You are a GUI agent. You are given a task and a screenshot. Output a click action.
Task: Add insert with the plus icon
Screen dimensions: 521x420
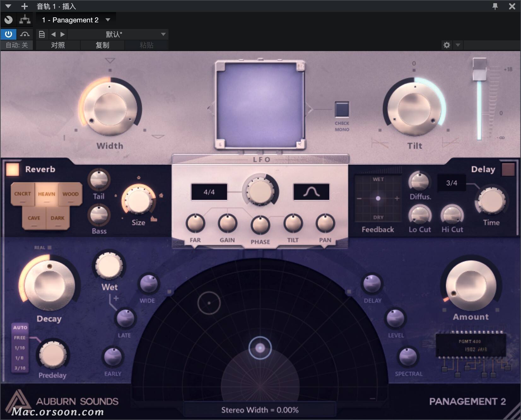pos(24,6)
